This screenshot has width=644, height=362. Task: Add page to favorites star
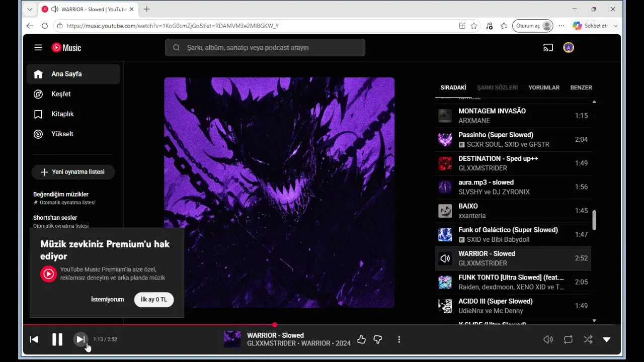coord(474,26)
